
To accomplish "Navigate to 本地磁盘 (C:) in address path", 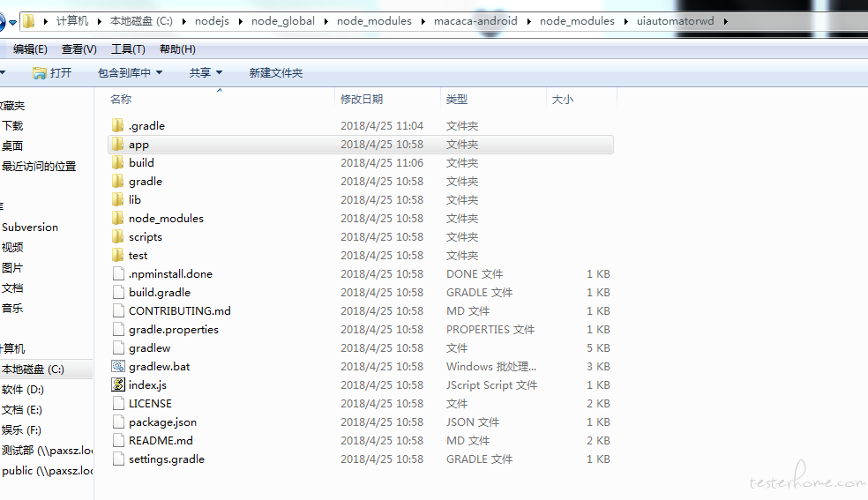I will pyautogui.click(x=141, y=21).
